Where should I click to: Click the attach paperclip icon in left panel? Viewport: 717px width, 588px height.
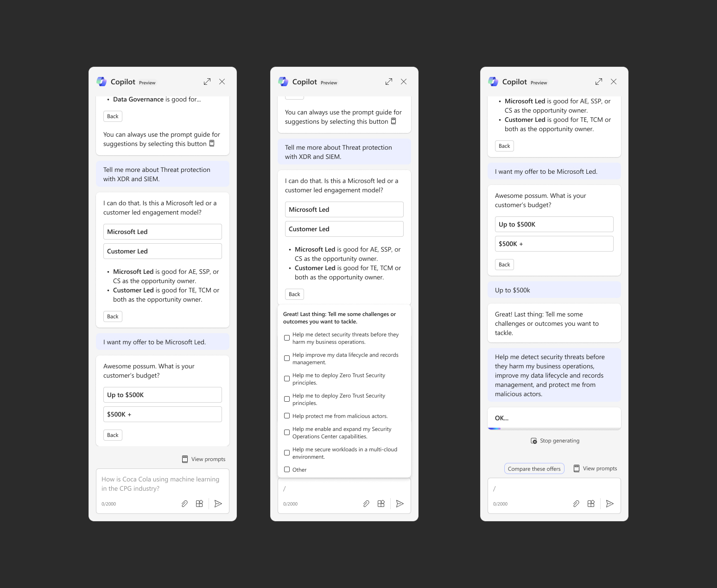184,504
